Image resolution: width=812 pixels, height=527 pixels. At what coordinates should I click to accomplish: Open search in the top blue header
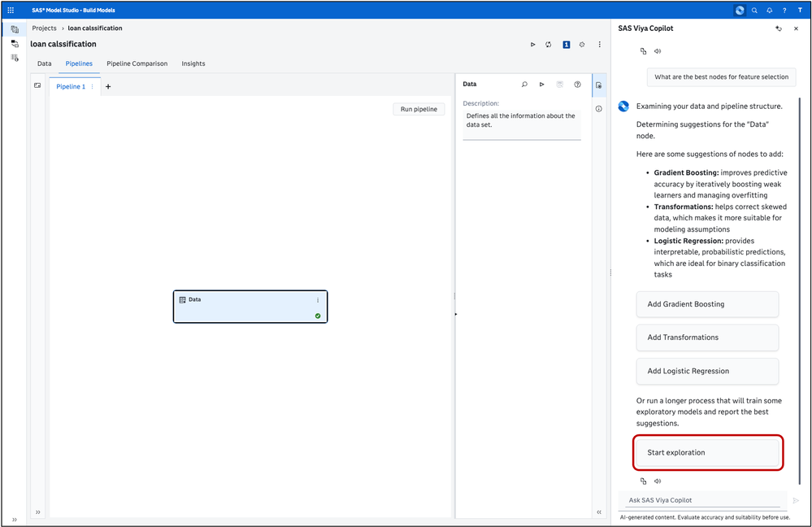(x=754, y=11)
